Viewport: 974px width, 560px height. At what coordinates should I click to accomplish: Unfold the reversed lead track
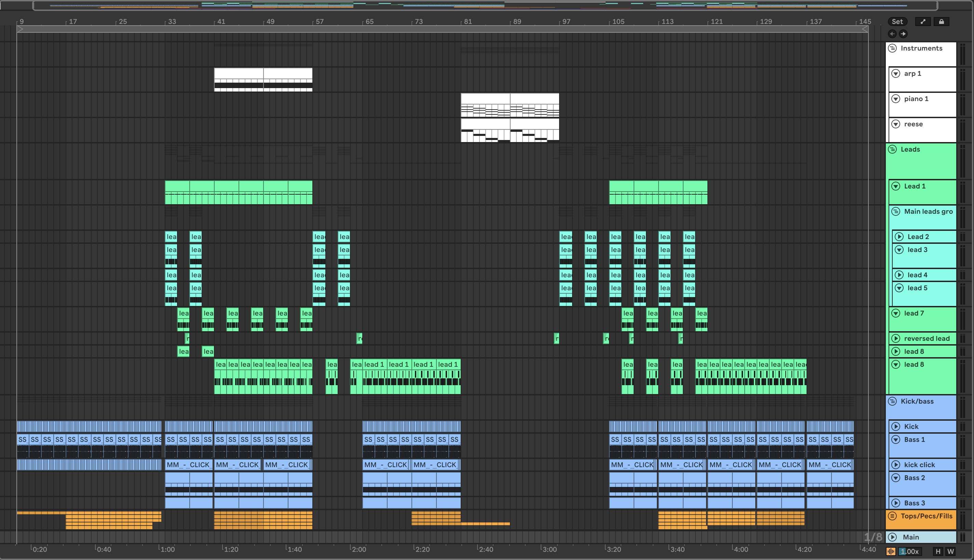click(x=896, y=338)
